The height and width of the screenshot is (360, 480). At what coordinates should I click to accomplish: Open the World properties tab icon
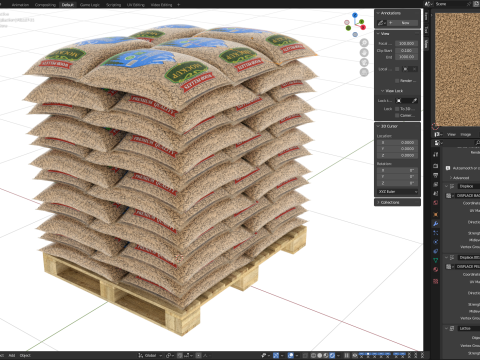click(x=435, y=203)
